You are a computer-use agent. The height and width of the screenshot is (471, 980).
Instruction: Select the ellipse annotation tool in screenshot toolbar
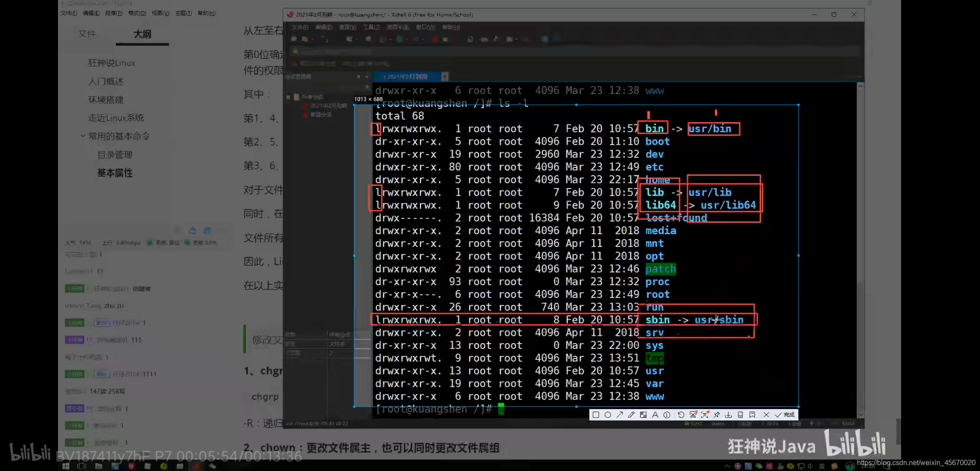[608, 415]
